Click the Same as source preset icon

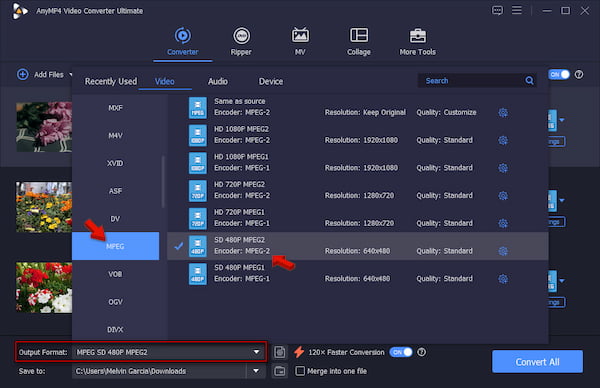tap(197, 108)
